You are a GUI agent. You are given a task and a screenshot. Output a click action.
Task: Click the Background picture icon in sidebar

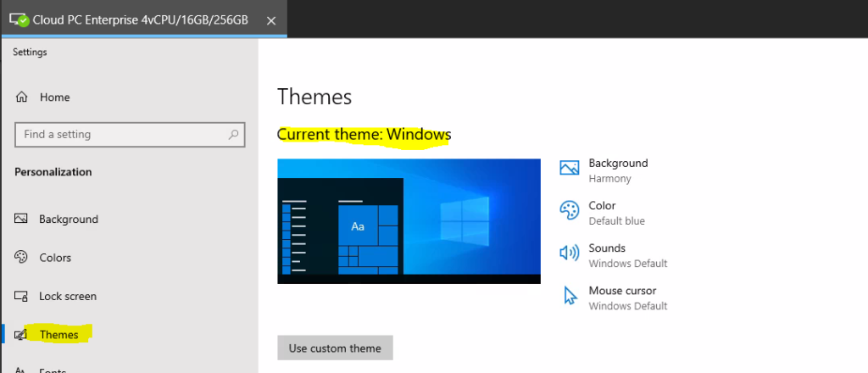point(21,219)
